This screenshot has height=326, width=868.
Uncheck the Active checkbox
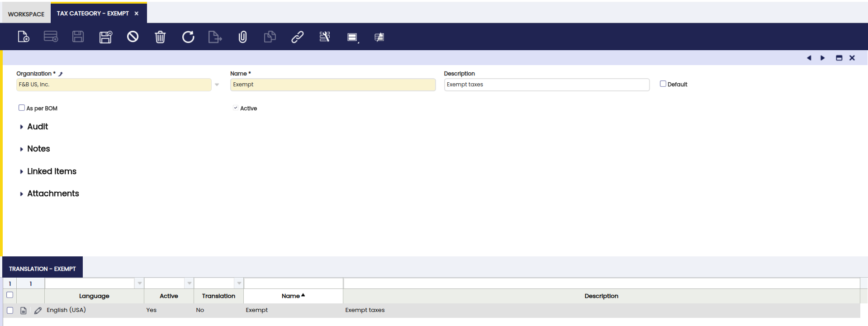click(x=236, y=108)
